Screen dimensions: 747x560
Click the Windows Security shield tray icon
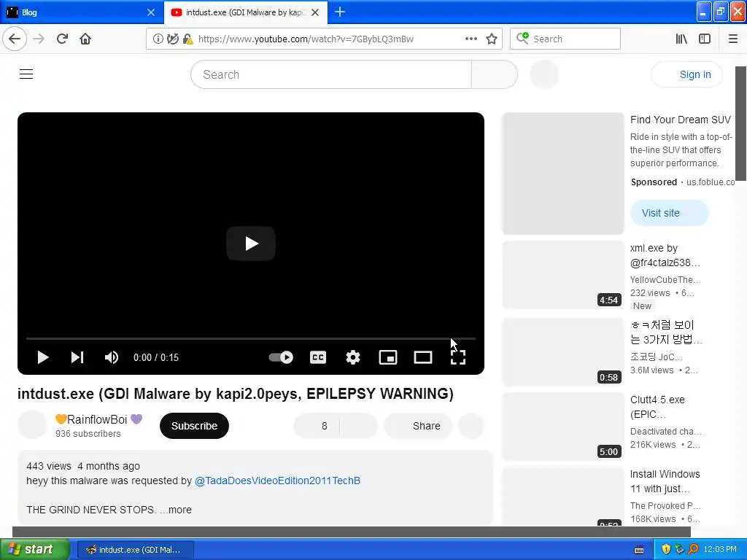[666, 550]
